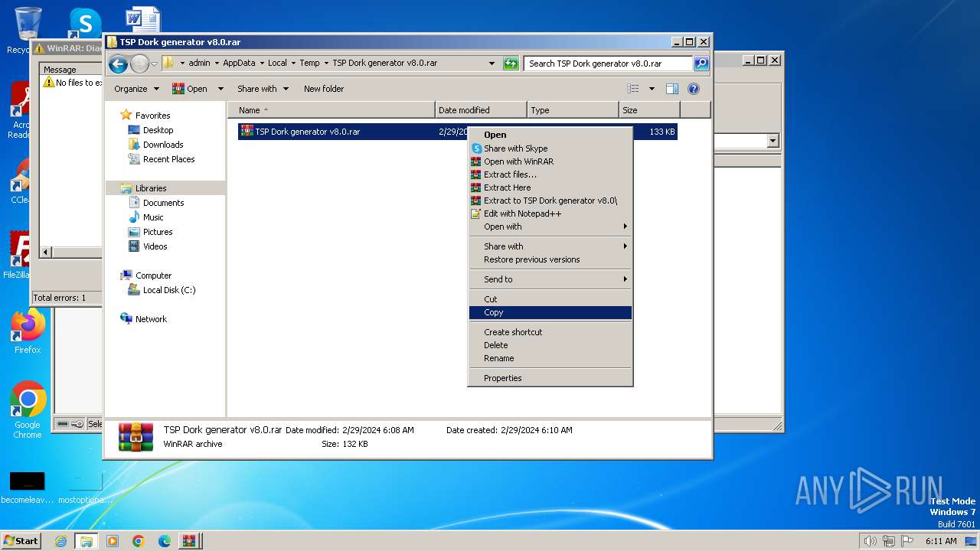Select Network in the navigation pane
The height and width of the screenshot is (551, 980).
pyautogui.click(x=151, y=319)
